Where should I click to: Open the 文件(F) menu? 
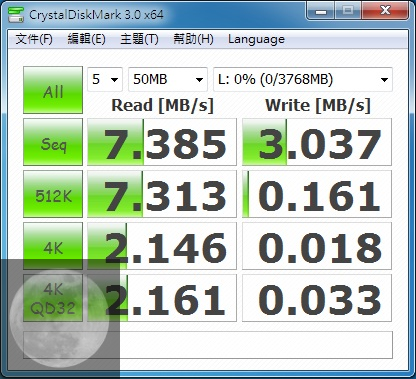pos(34,39)
